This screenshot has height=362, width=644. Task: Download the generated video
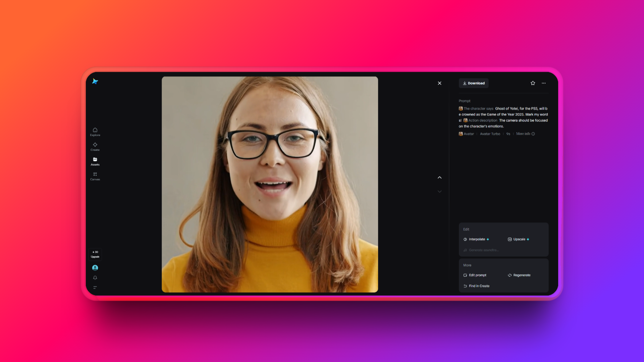[x=474, y=83]
